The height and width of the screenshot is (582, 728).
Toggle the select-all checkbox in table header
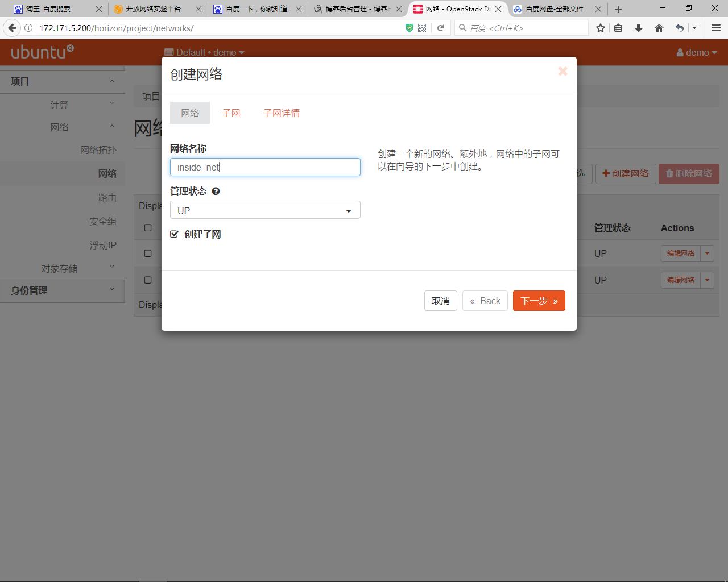[x=148, y=228]
